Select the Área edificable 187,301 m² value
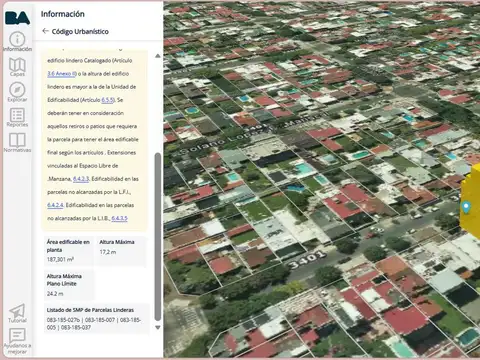Image resolution: width=480 pixels, height=360 pixels. pos(60,259)
